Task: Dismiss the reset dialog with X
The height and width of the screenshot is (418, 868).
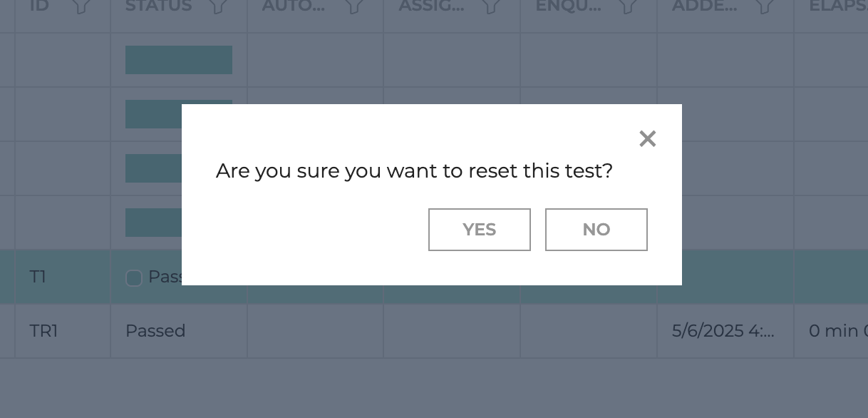Action: [x=647, y=138]
